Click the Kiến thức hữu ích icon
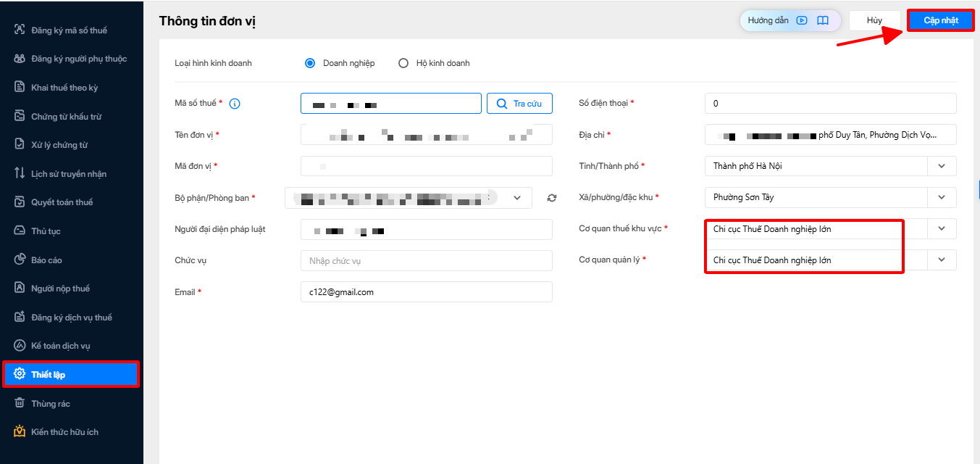This screenshot has height=464, width=980. click(x=20, y=431)
